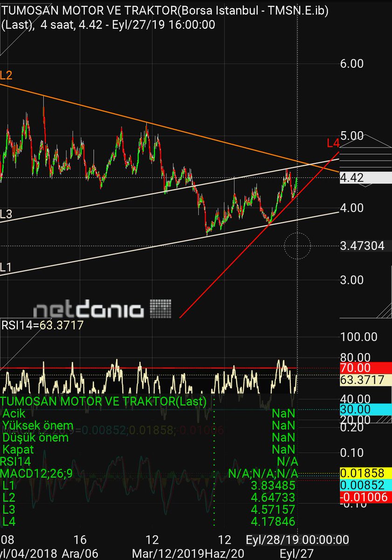This screenshot has width=392, height=560.
Task: Tap the circular crosshair cursor on the chart
Action: click(297, 246)
